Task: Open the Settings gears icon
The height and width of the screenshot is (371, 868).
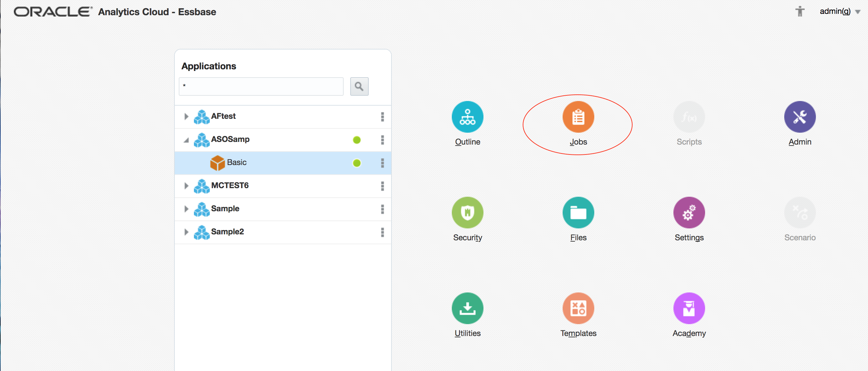Action: click(689, 213)
